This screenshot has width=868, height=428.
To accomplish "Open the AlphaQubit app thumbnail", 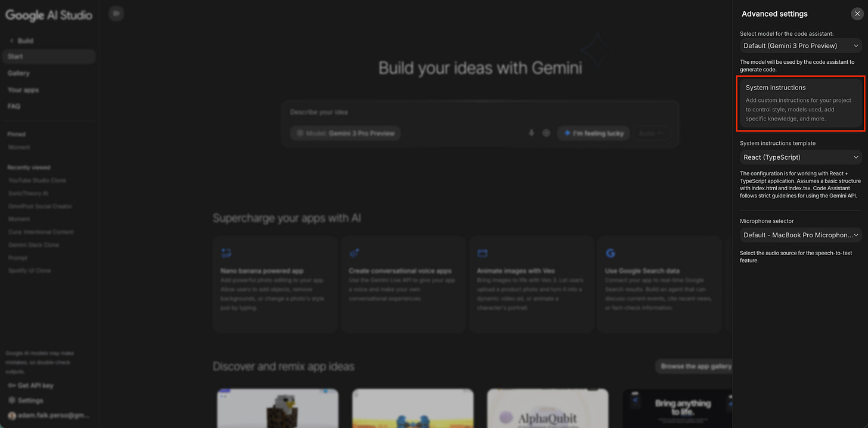I will pyautogui.click(x=548, y=408).
